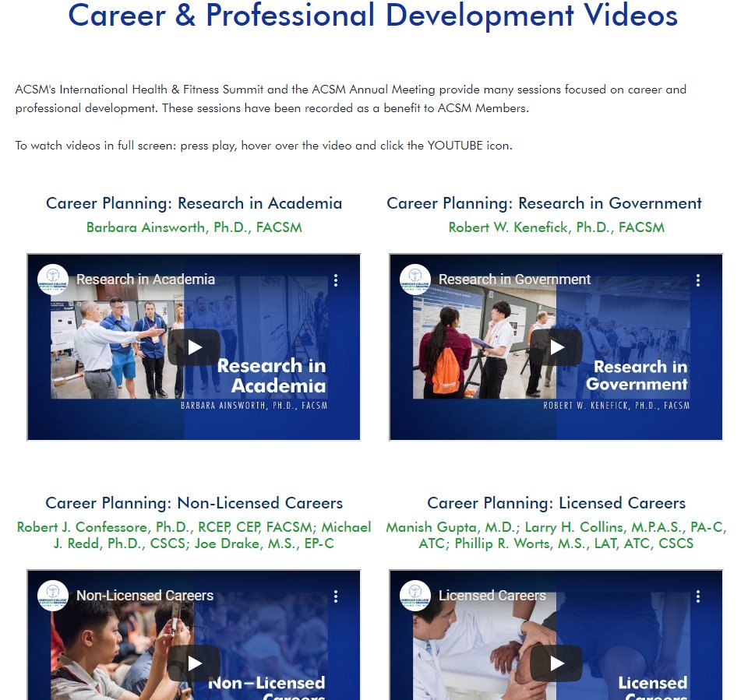Click the ACSM channel logo on Research in Government video
Screen dimensions: 755x700
pyautogui.click(x=415, y=279)
